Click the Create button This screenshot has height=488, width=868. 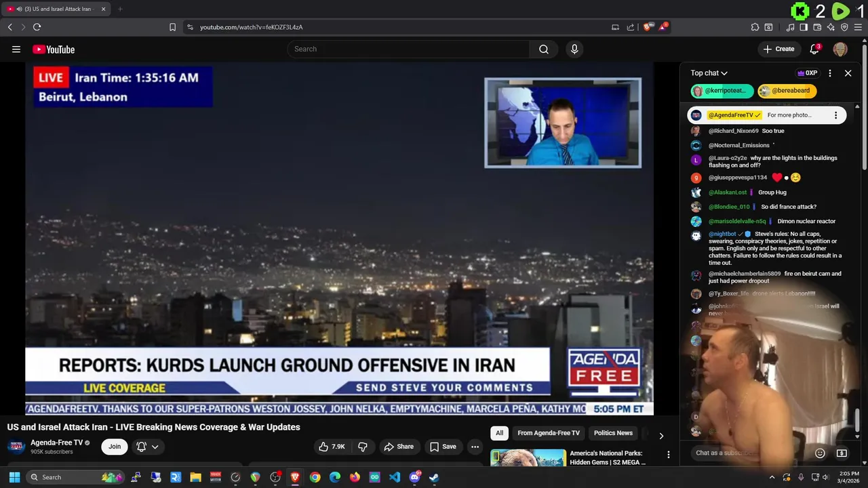point(778,49)
